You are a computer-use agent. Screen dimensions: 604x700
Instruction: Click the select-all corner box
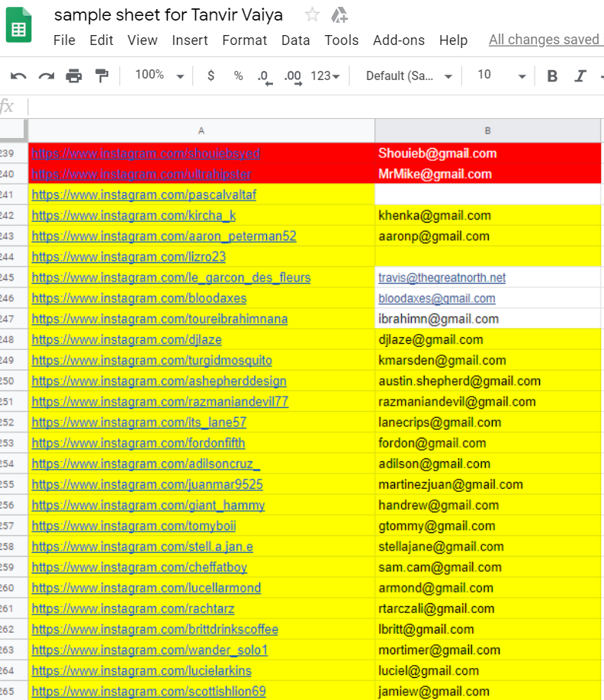(x=13, y=130)
